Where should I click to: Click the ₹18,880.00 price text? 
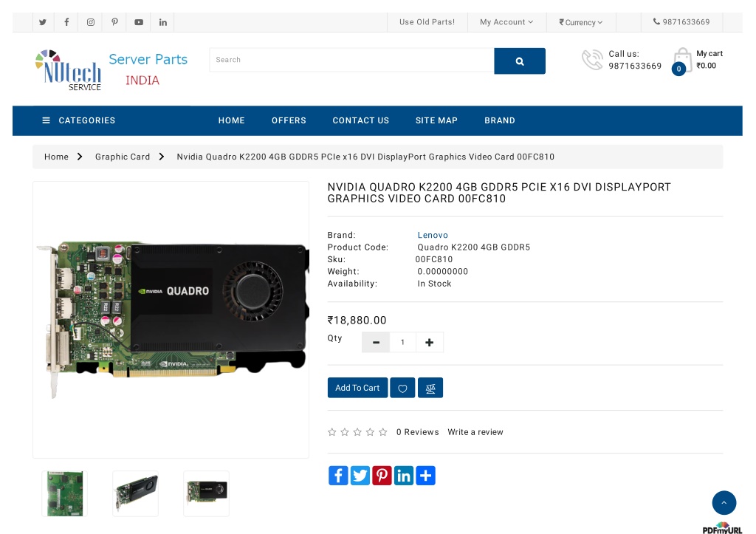click(x=357, y=321)
